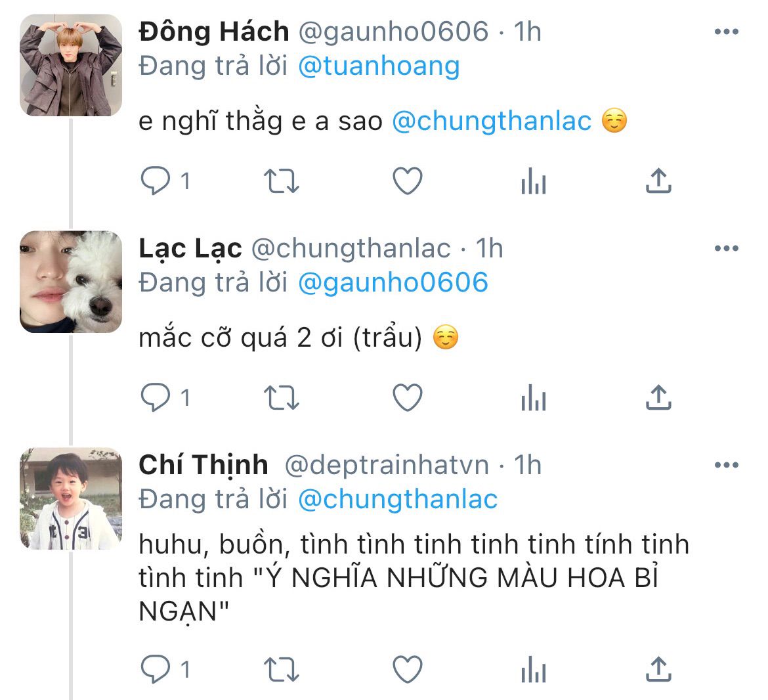
Task: Open @gaunho0606 reply link in Lạc Lạc's tweet
Action: (x=393, y=282)
